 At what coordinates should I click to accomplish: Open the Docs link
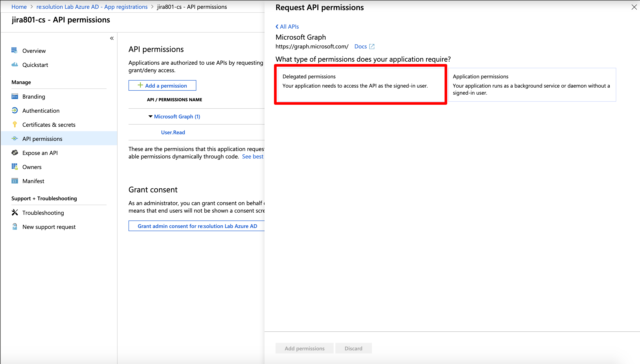[x=360, y=46]
